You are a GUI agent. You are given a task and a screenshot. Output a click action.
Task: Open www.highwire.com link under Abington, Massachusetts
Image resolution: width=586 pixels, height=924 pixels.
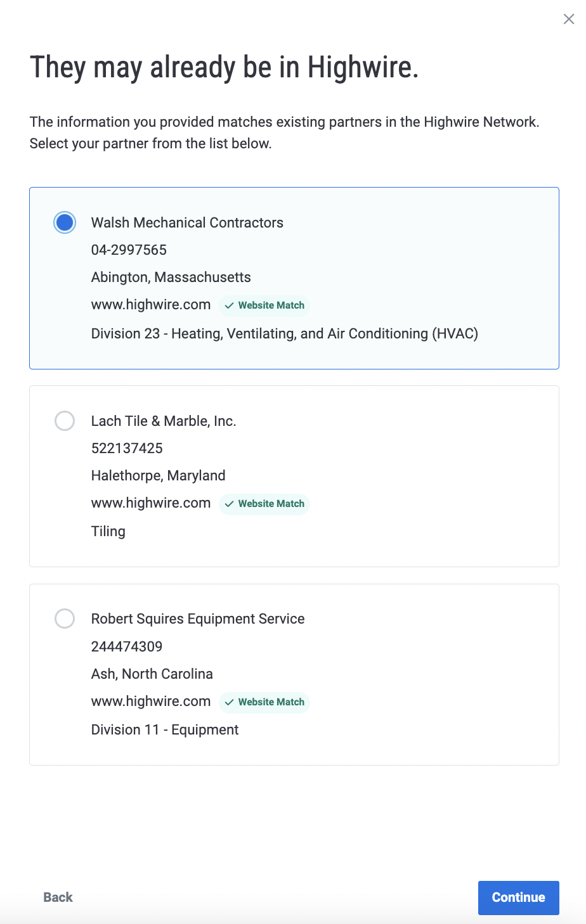(x=151, y=305)
